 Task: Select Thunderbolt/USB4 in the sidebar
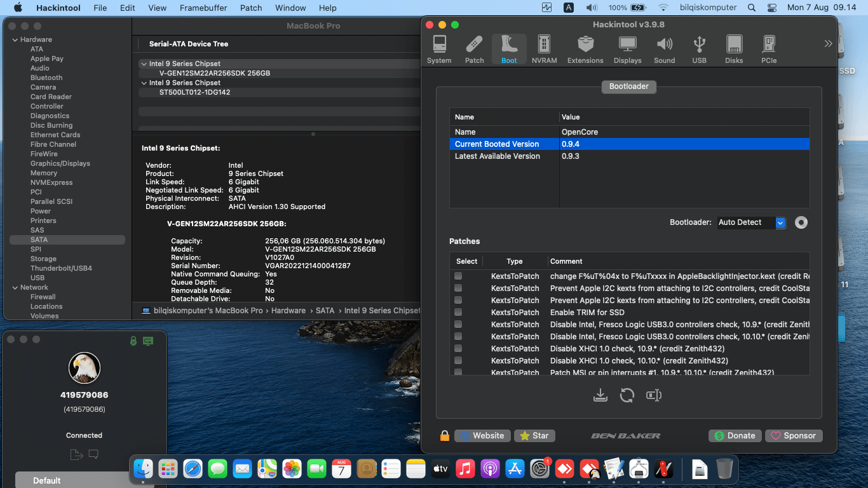coord(61,269)
